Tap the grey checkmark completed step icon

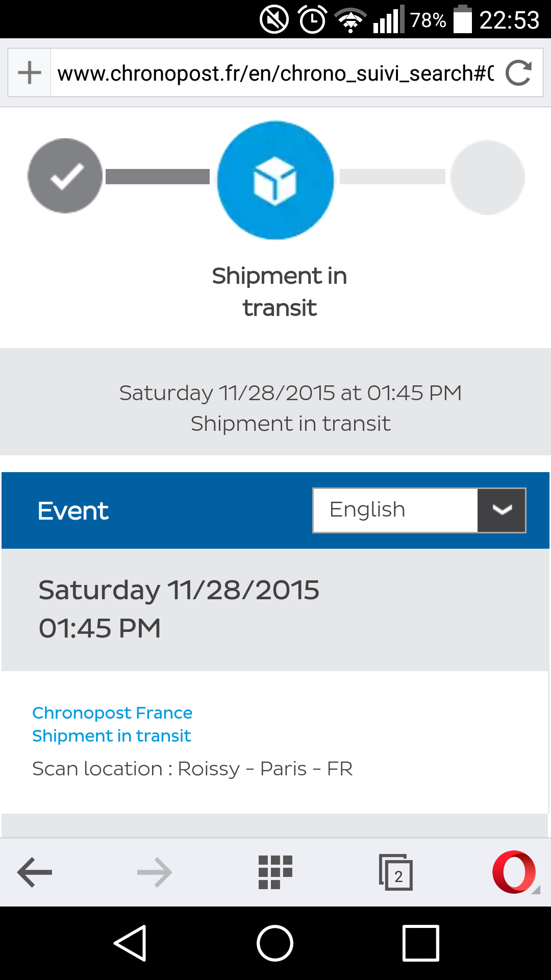65,176
